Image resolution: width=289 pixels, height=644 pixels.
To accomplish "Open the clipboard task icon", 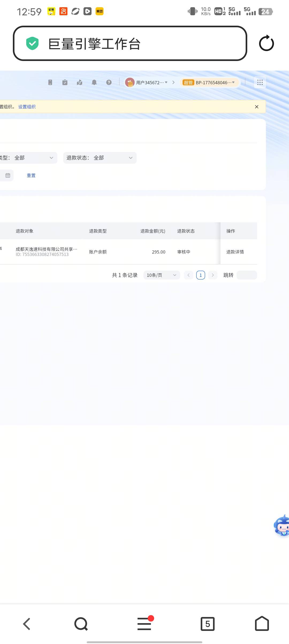I will 65,82.
